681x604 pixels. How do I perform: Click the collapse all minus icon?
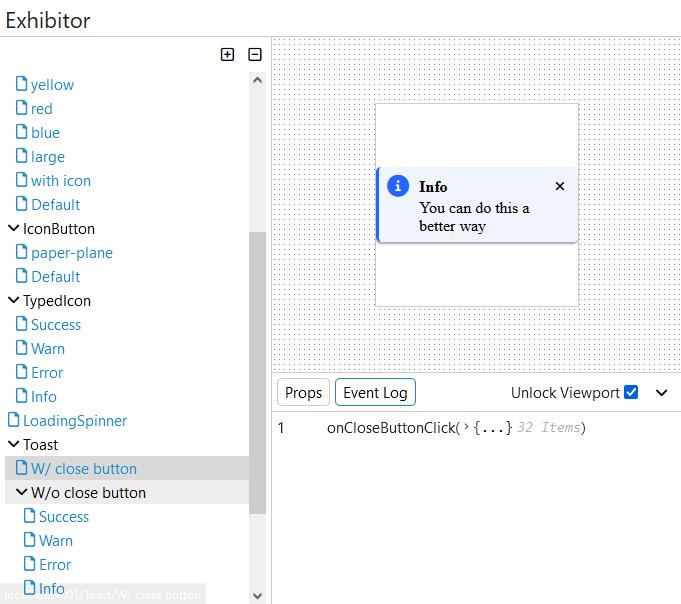(255, 54)
